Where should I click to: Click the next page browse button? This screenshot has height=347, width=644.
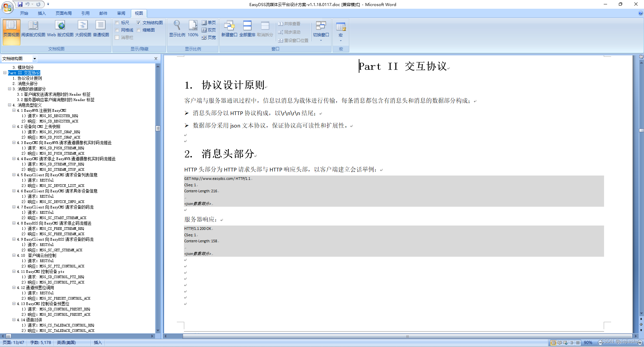click(x=641, y=330)
